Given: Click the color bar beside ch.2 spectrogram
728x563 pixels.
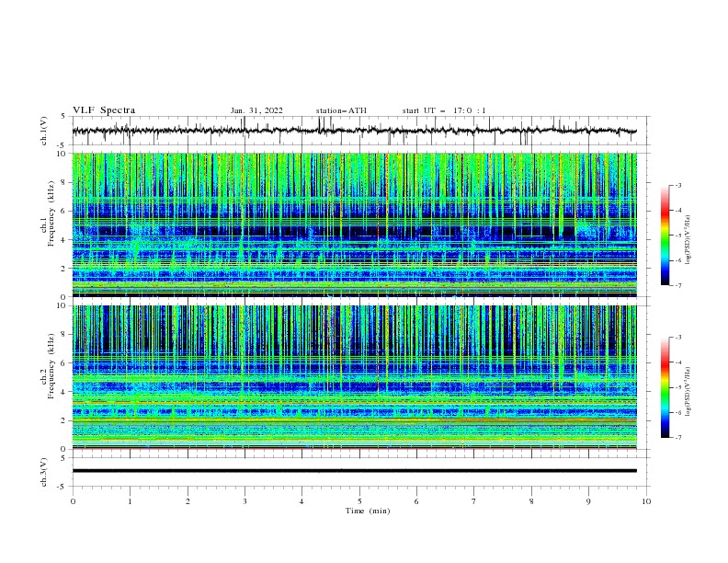Looking at the screenshot, I should coord(665,387).
